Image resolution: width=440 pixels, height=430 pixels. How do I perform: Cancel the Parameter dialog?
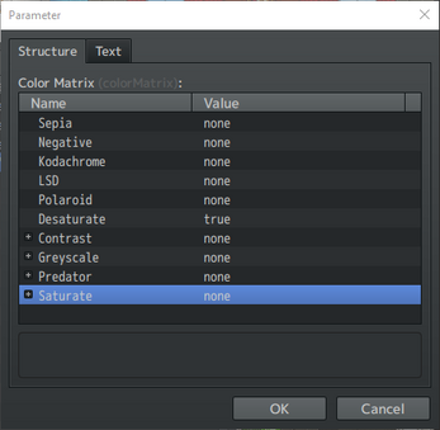383,409
